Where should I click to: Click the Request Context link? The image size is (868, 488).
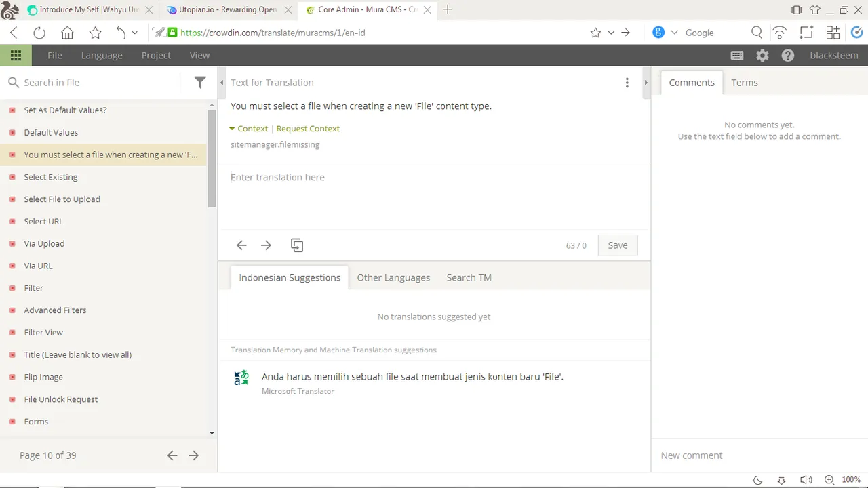tap(308, 129)
